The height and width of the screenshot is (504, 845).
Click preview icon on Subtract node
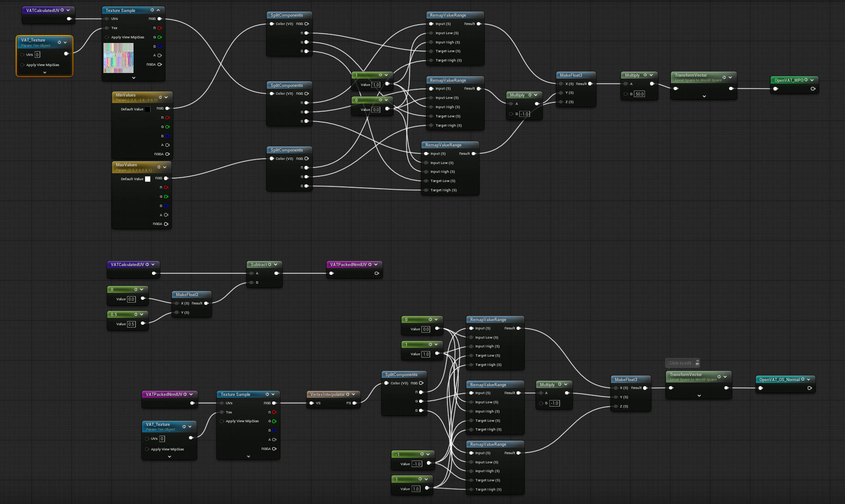[x=270, y=265]
